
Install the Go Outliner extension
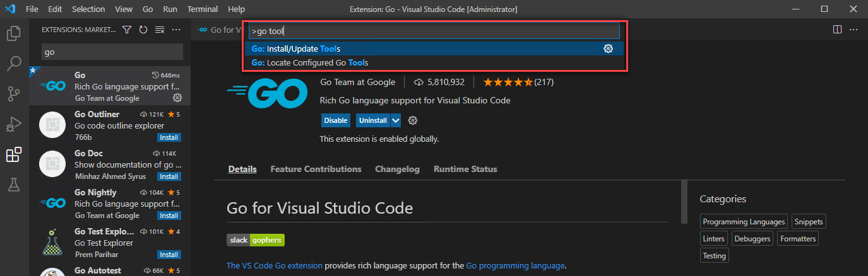[169, 137]
